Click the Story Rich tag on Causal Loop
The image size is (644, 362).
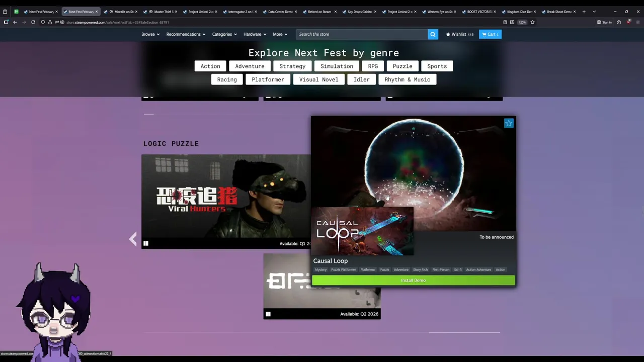click(420, 269)
